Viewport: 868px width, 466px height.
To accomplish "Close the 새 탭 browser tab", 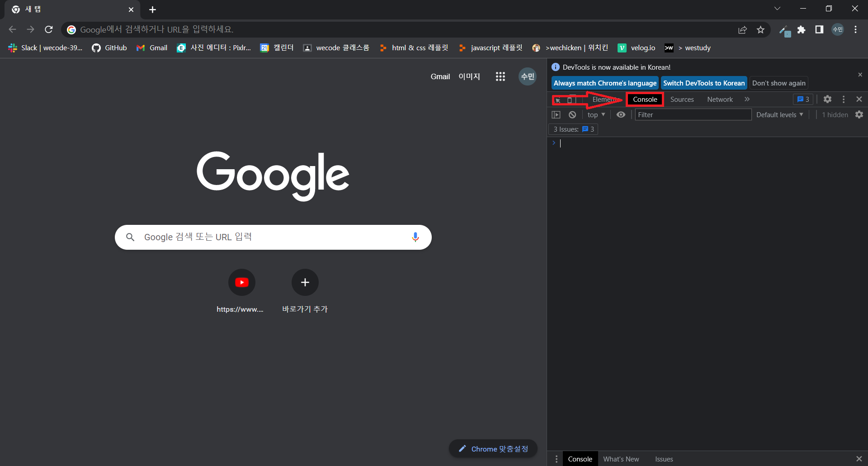I will [x=131, y=10].
